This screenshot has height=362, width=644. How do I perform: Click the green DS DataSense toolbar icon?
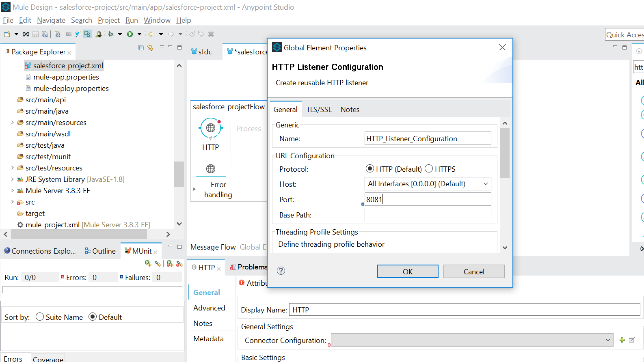coord(87,34)
